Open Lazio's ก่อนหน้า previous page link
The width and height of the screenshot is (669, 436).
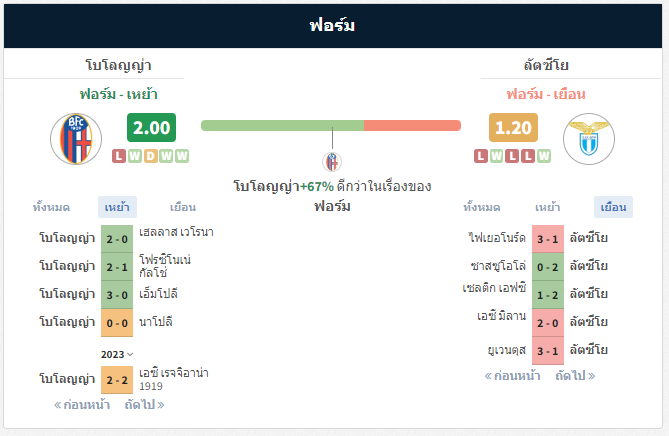tap(512, 376)
